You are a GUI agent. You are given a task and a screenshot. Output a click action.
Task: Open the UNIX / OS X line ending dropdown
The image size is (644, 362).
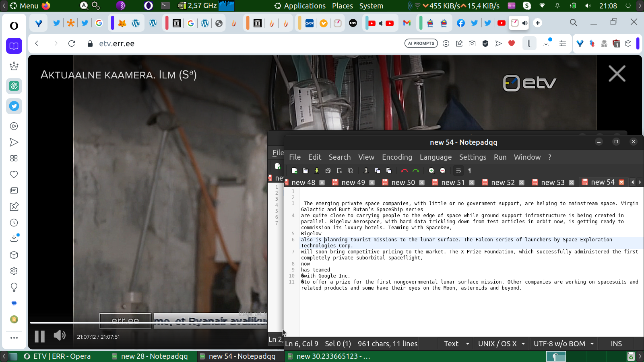pyautogui.click(x=501, y=344)
